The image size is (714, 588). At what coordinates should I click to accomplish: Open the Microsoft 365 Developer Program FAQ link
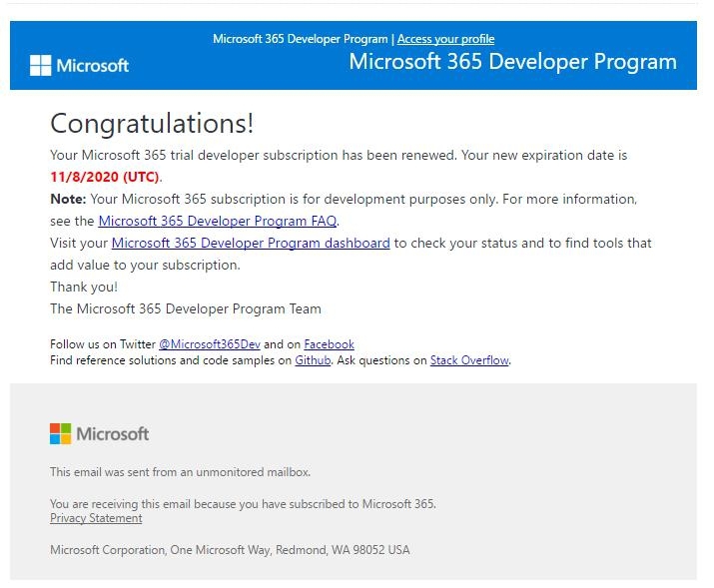pos(218,222)
